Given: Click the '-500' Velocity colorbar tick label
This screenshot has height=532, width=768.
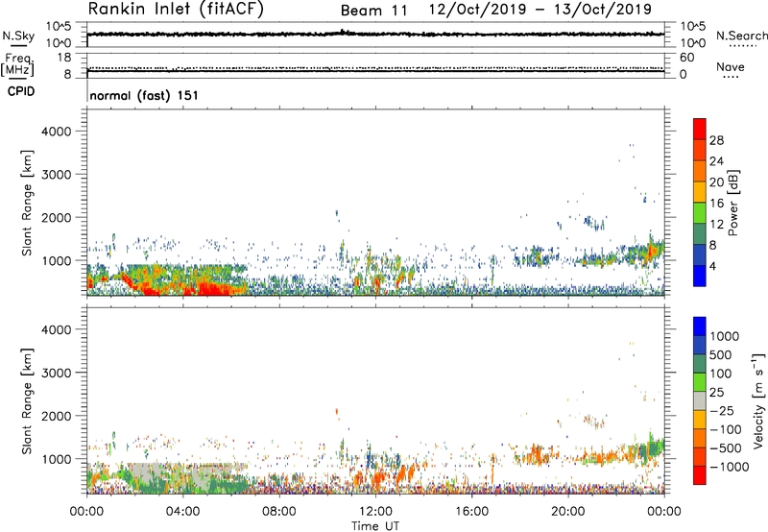Looking at the screenshot, I should (x=726, y=448).
